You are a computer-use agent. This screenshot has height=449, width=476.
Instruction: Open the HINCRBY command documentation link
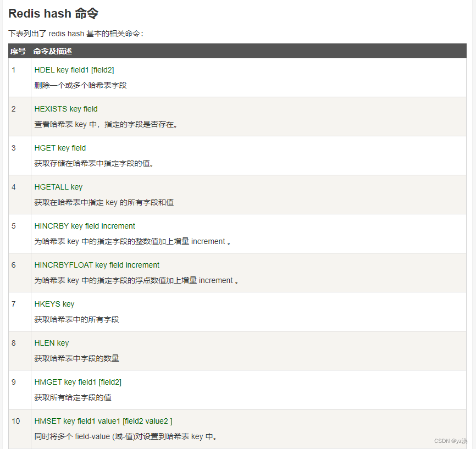point(84,226)
